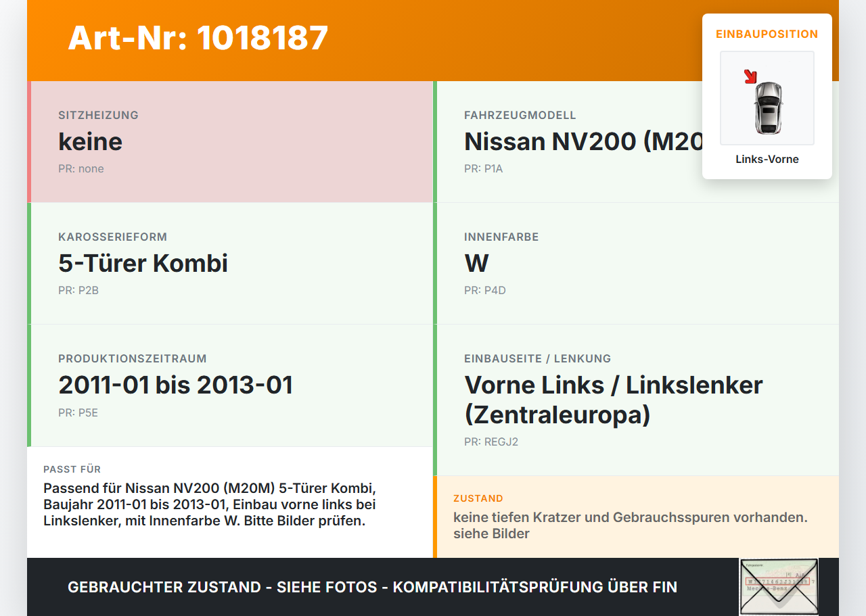Screen dimensions: 866x616
Task: Click the PASST FÜR label
Action: [x=72, y=469]
